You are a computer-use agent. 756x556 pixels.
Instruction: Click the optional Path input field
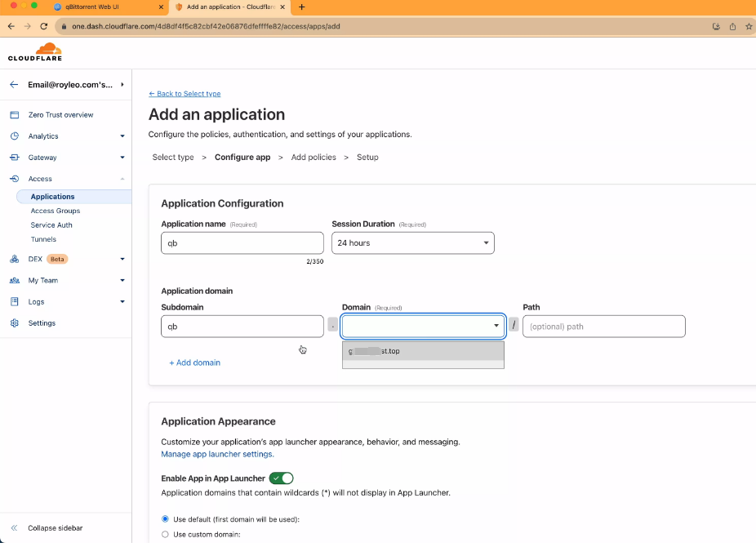(x=603, y=327)
